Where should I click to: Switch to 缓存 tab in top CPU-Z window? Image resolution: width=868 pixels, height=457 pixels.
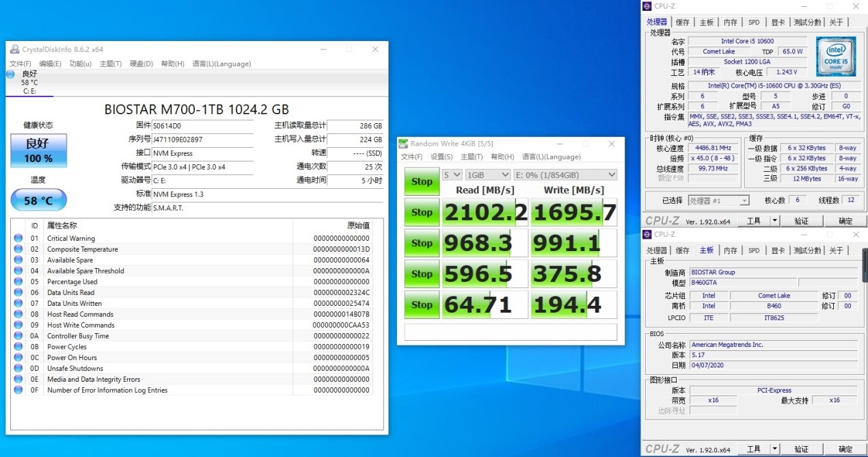click(x=683, y=22)
